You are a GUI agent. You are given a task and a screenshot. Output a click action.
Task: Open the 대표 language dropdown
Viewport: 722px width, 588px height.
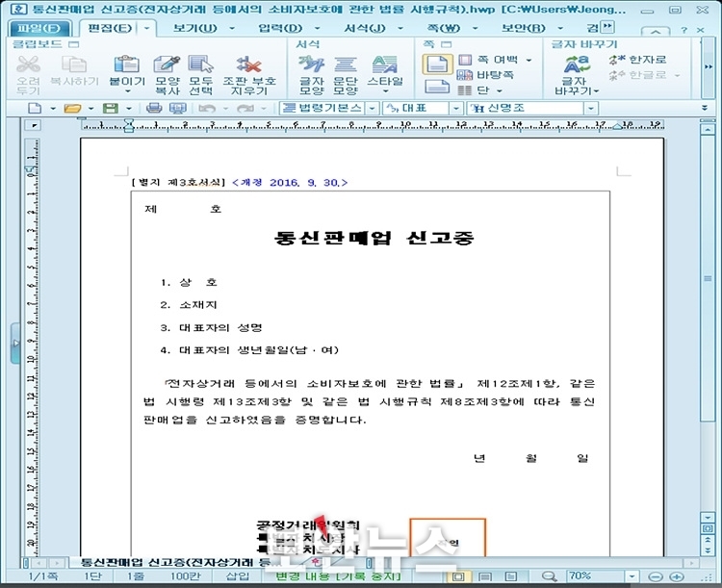pyautogui.click(x=456, y=108)
